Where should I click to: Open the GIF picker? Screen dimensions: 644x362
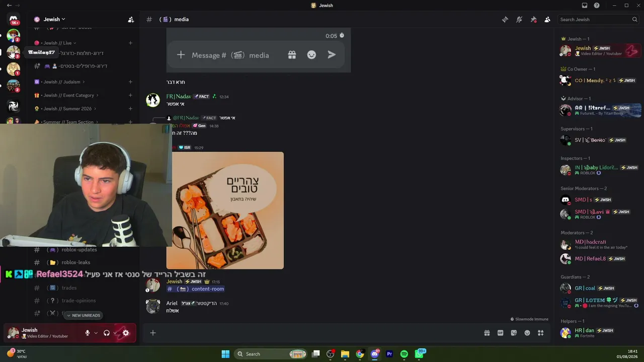pos(500,333)
